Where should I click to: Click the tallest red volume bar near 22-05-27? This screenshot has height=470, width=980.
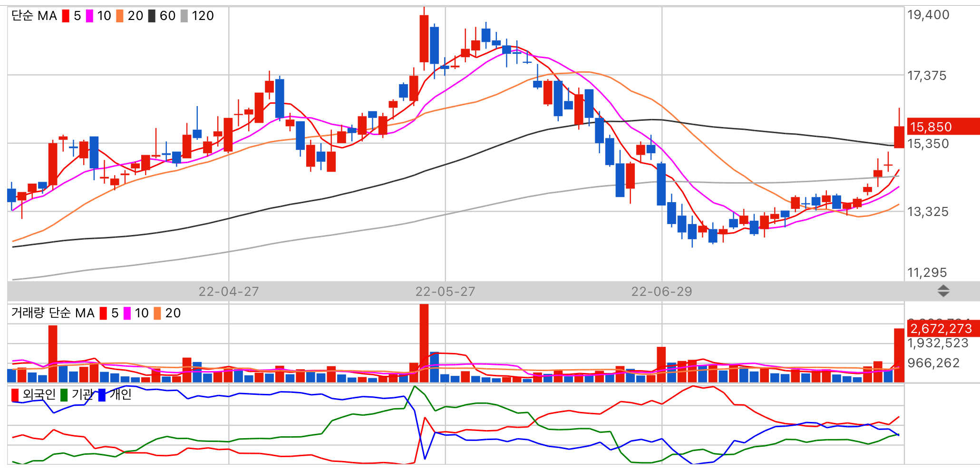(424, 343)
